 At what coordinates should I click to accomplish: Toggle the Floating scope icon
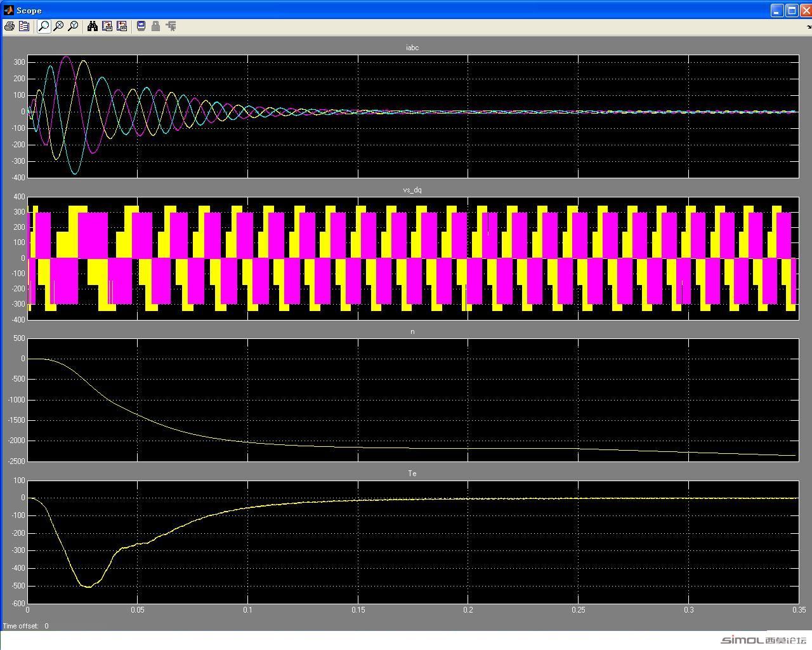pos(141,26)
